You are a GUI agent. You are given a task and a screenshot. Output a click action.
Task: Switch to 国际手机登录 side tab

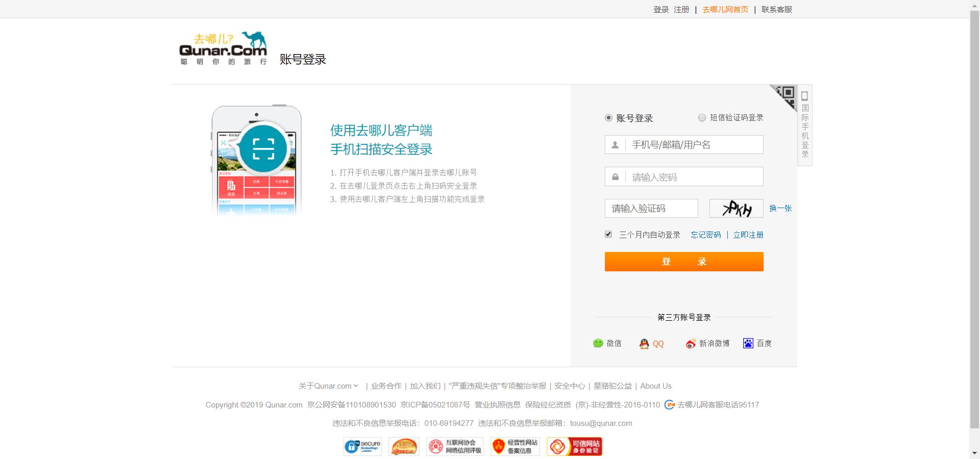pyautogui.click(x=805, y=125)
